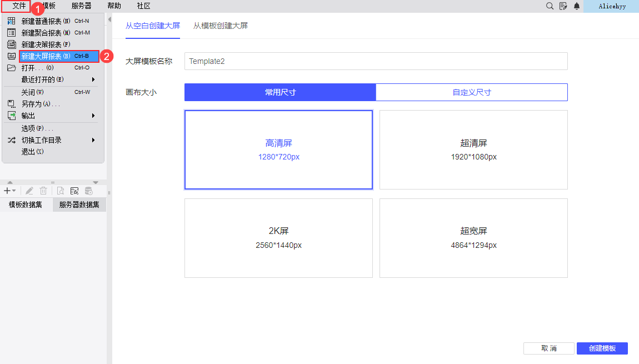The height and width of the screenshot is (364, 639).
Task: Click the 新建决策报表 icon
Action: tap(12, 44)
